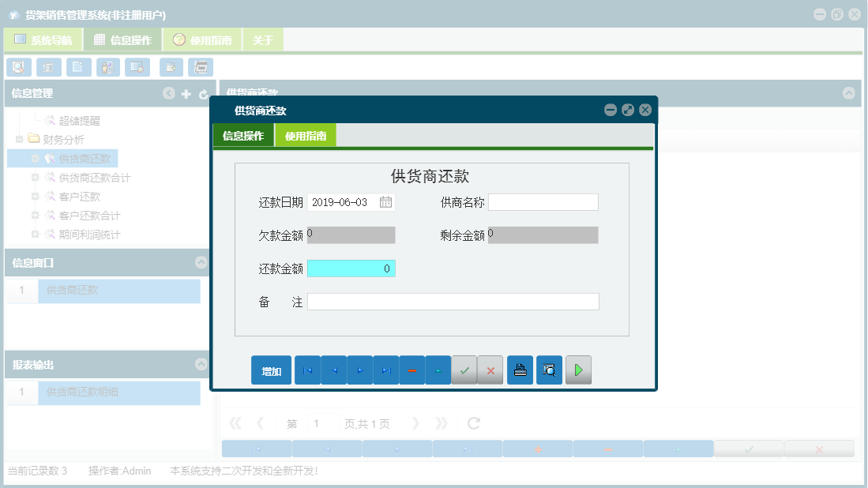
Task: Collapse the 信息窗口 panel
Action: tap(199, 263)
